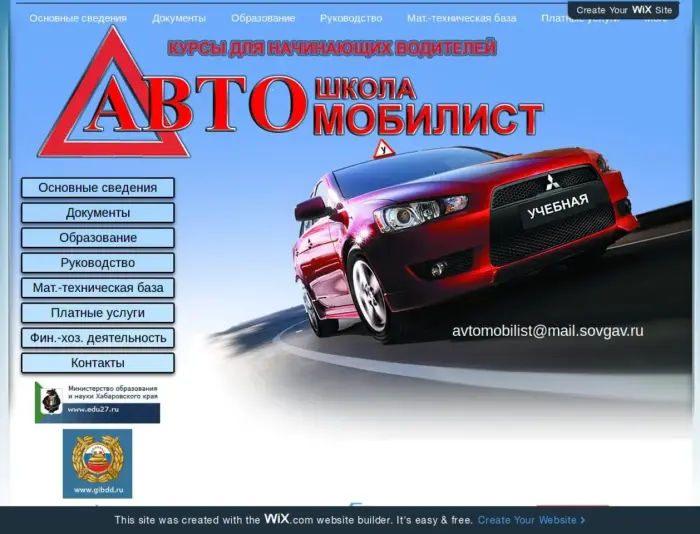Click the avtomobilist@mail.sovgav.ru email address
Viewport: 700px width, 534px height.
coord(548,331)
